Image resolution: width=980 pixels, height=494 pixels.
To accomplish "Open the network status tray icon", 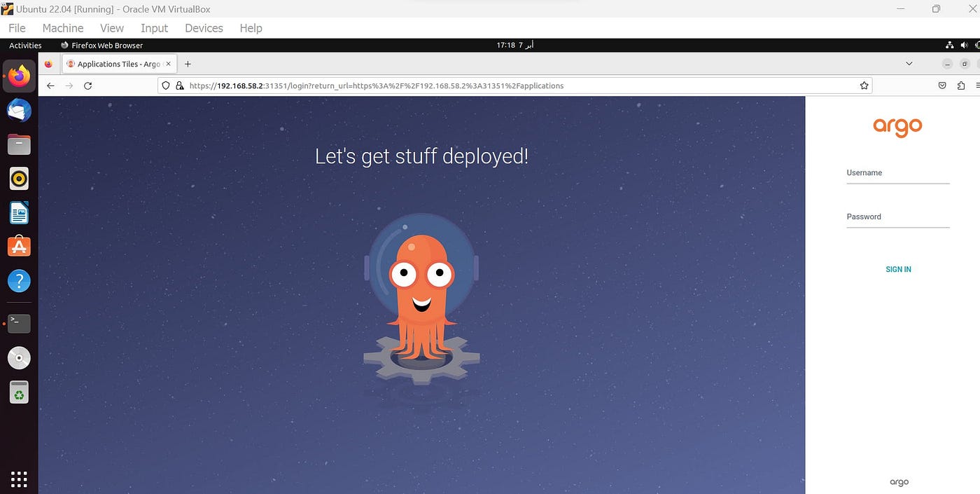I will click(x=949, y=46).
